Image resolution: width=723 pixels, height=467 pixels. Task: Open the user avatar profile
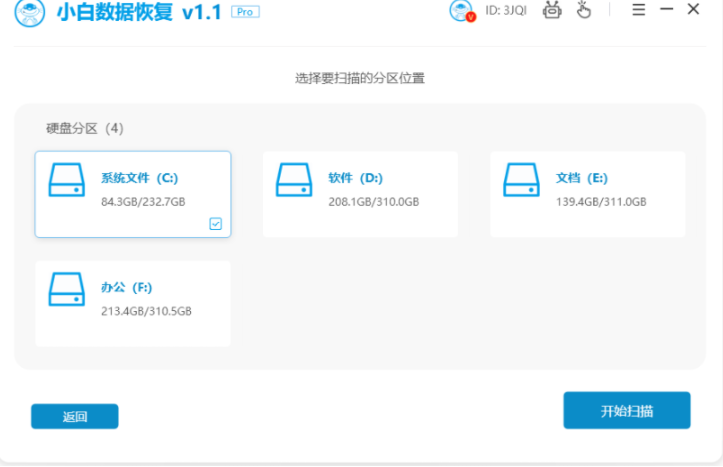point(461,11)
